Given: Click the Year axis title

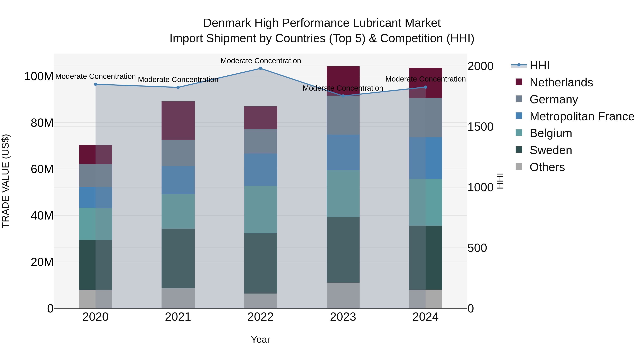Looking at the screenshot, I should (260, 339).
